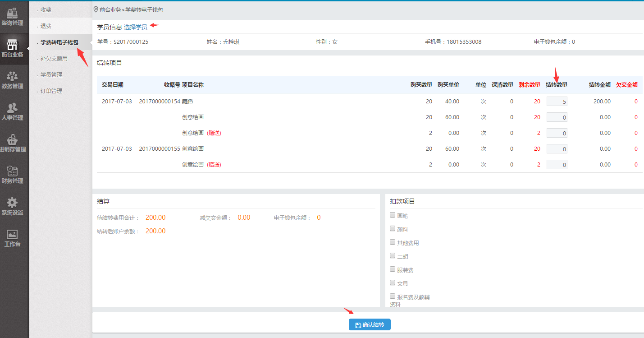
Task: Check the 其他费用 deduction checkbox
Action: point(393,242)
